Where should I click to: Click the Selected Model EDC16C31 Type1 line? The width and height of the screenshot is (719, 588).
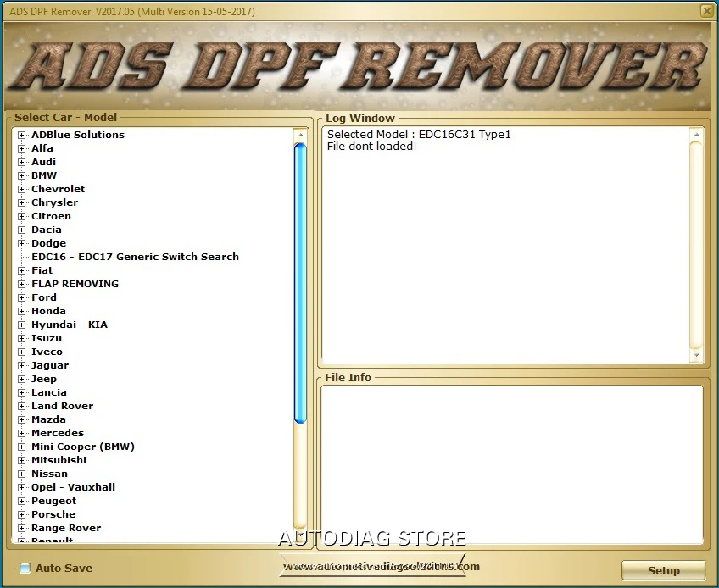419,134
